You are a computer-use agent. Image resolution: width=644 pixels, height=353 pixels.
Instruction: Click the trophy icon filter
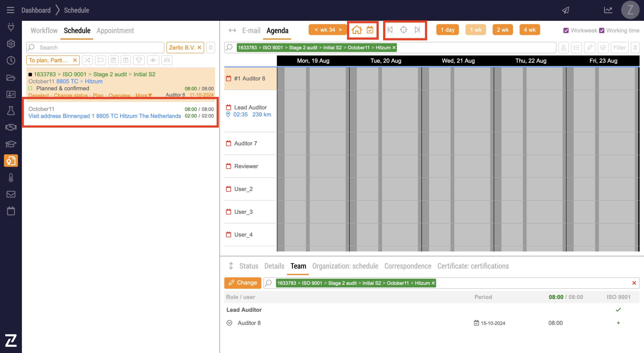pyautogui.click(x=139, y=60)
